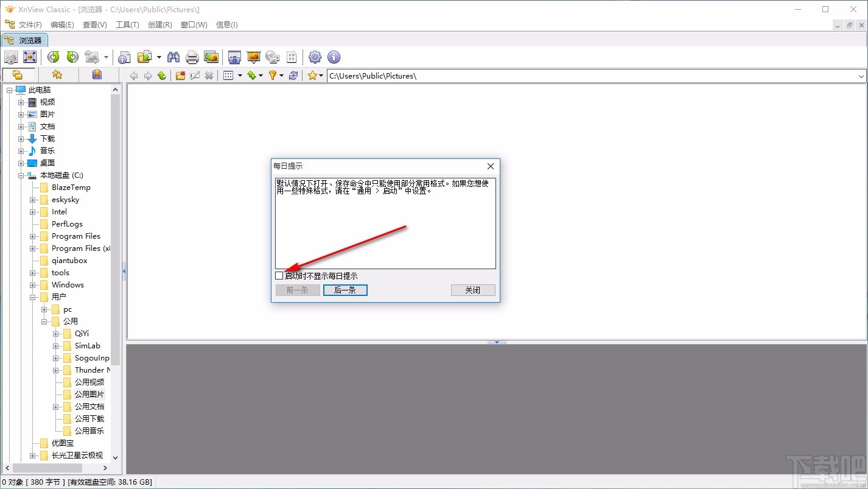This screenshot has width=868, height=489.
Task: Switch to the folders tree panel tab
Action: [18, 75]
